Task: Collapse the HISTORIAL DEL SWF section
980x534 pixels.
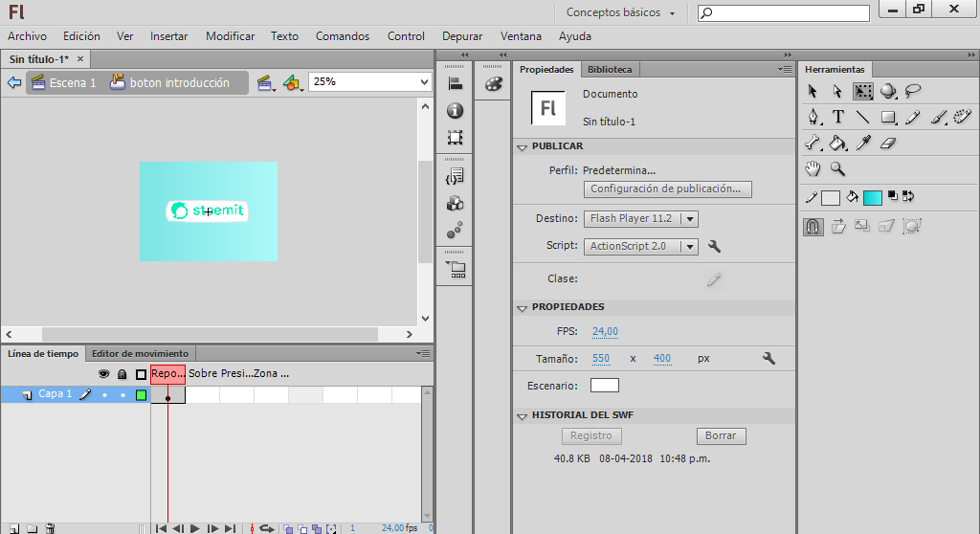Action: click(x=522, y=416)
